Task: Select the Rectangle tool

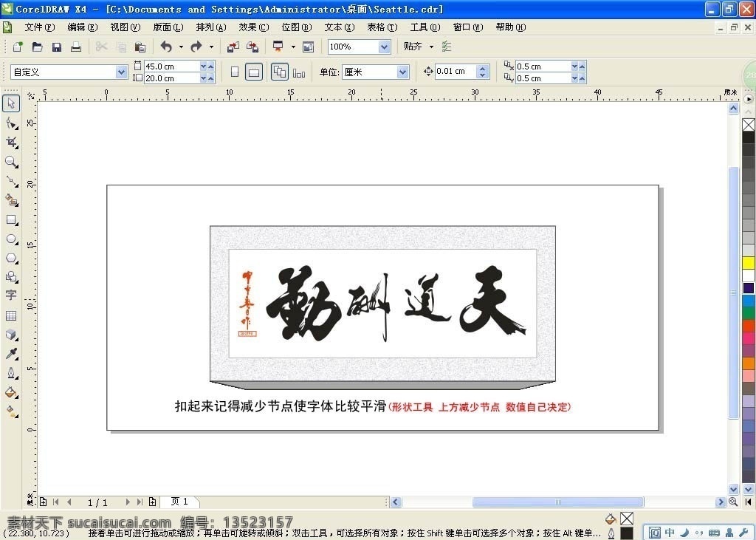Action: [12, 220]
